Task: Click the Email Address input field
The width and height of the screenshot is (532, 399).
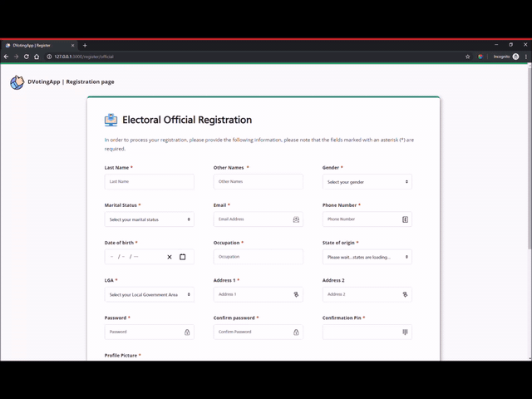Action: [259, 219]
